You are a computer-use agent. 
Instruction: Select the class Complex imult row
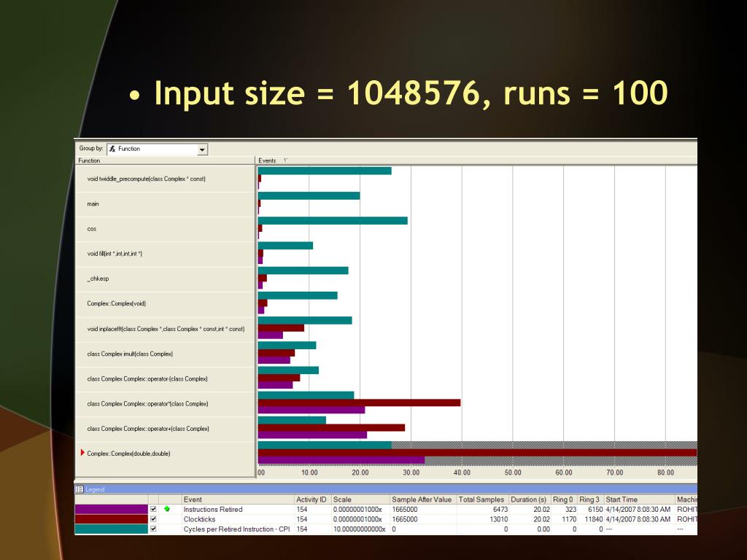click(x=166, y=354)
